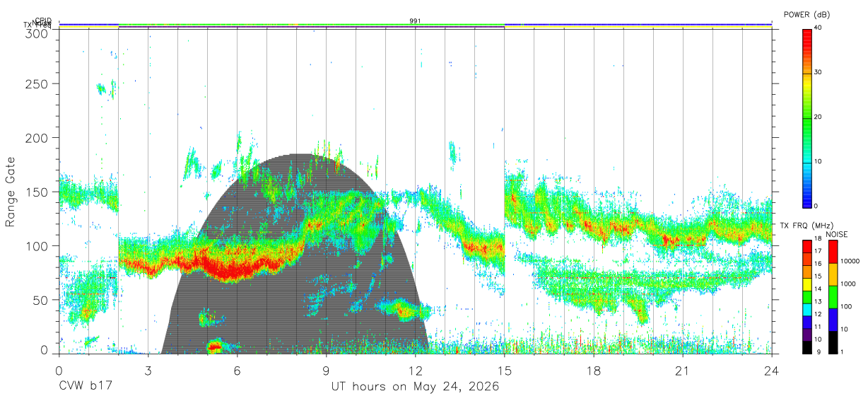Screen dimensions: 868x401
Task: Click the 40 label on power colorbar
Action: coord(818,28)
